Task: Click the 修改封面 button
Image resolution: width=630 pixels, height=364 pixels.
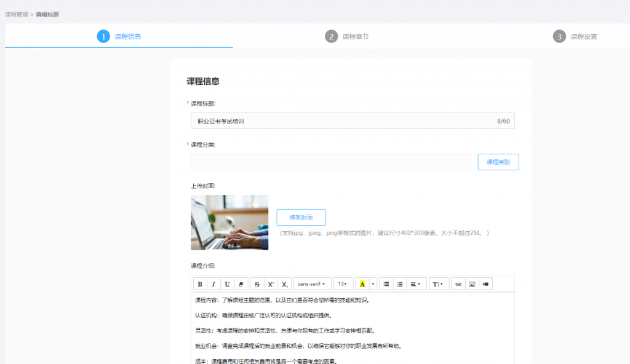Action: click(x=301, y=217)
